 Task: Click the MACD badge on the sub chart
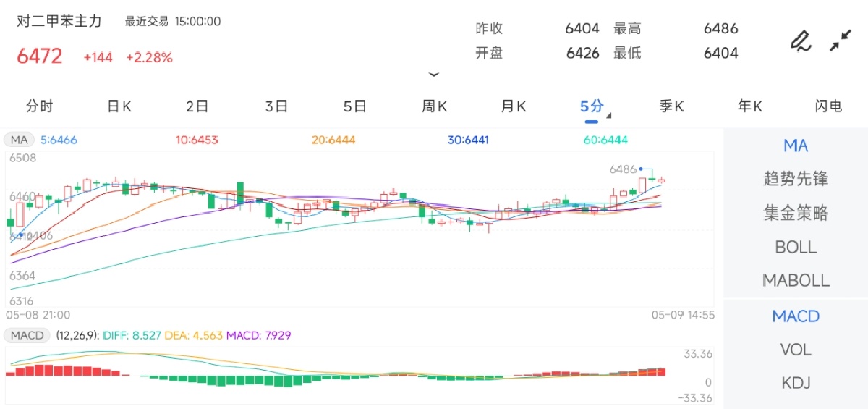pyautogui.click(x=27, y=336)
